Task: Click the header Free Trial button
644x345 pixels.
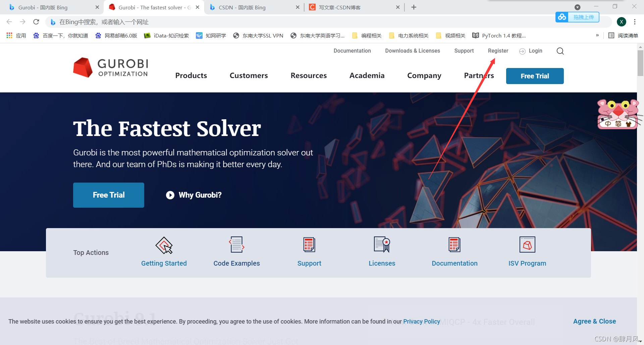Action: coord(535,76)
